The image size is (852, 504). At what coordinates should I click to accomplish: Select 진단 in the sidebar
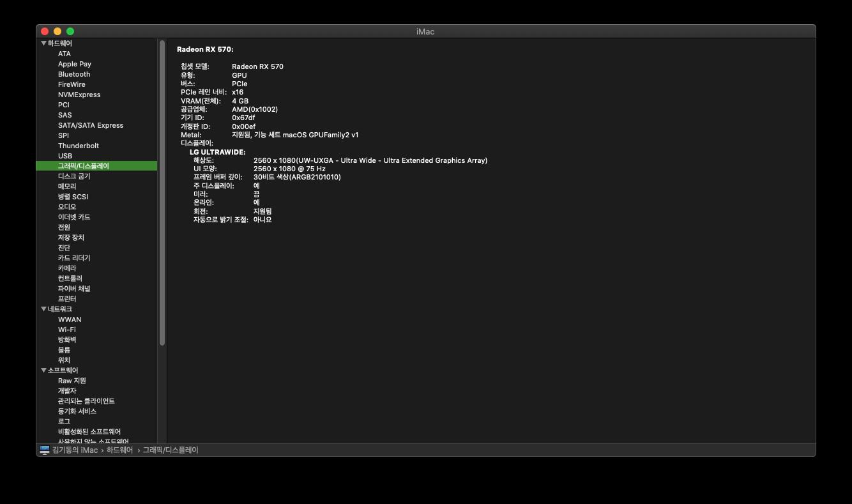coord(64,248)
